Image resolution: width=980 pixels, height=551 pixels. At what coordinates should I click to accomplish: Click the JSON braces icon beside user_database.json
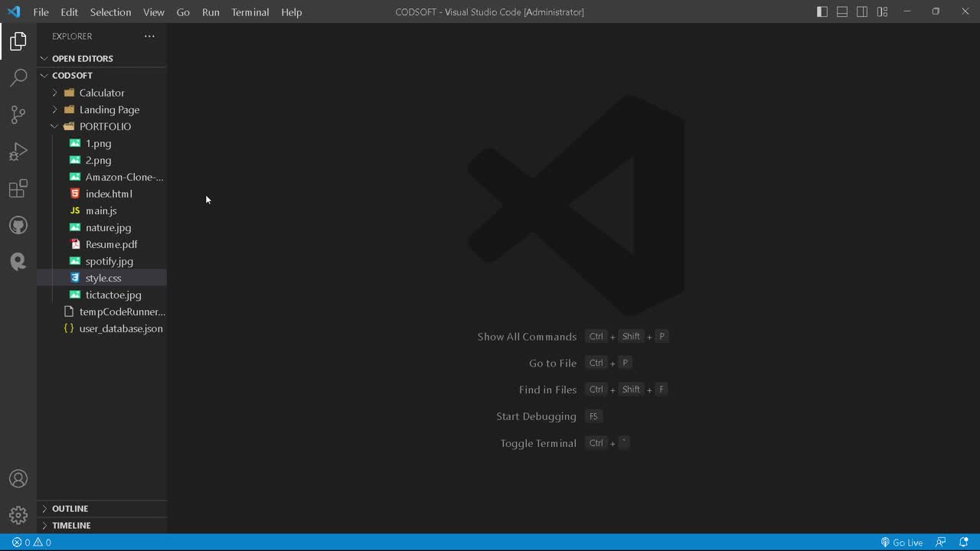tap(69, 328)
